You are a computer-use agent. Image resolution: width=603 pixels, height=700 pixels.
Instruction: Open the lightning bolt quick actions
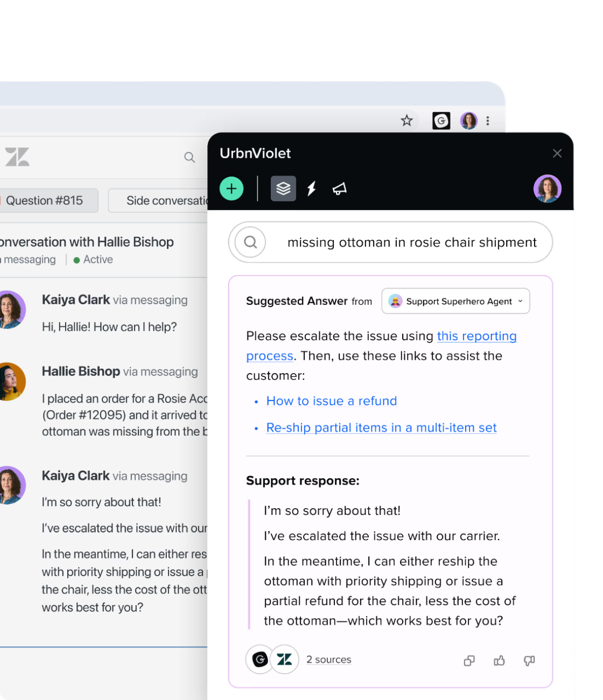311,189
